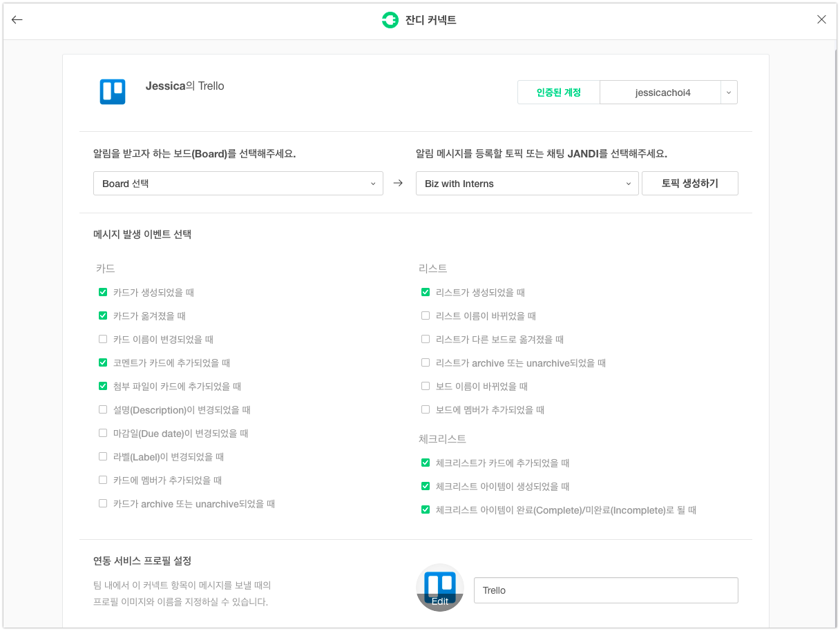Click the Jandi Connect logo icon
The width and height of the screenshot is (840, 631).
coord(390,20)
